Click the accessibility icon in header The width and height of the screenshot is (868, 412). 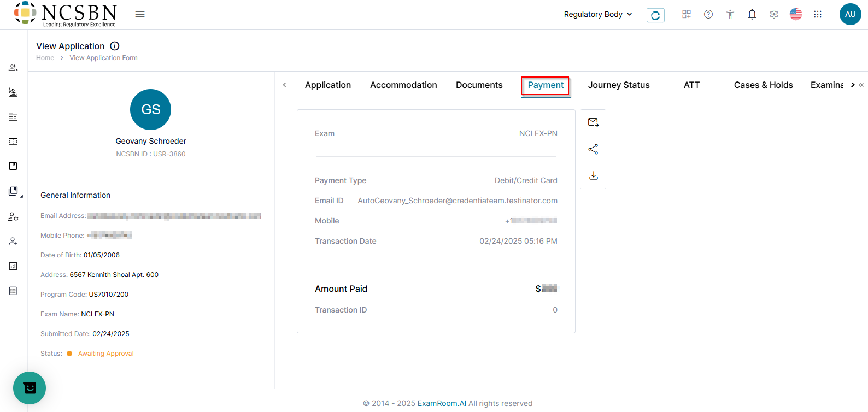[730, 15]
